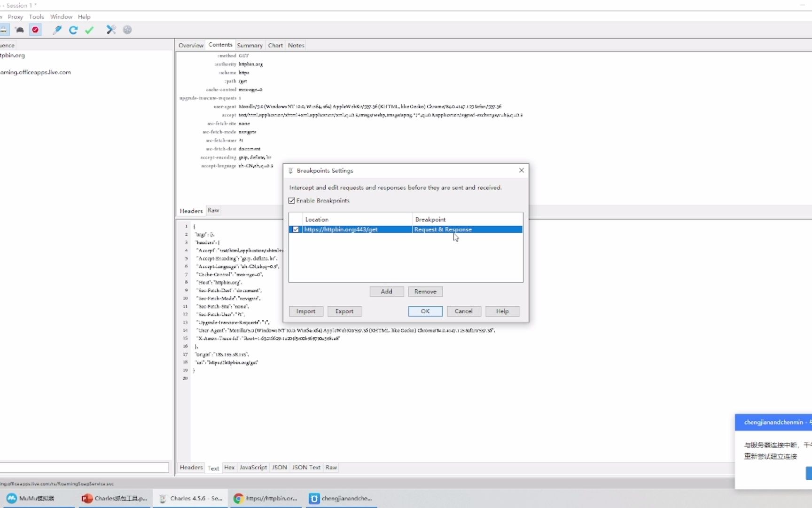Switch to Chrome httpbin taskbar window
Screen dimensions: 812x508
(x=266, y=498)
